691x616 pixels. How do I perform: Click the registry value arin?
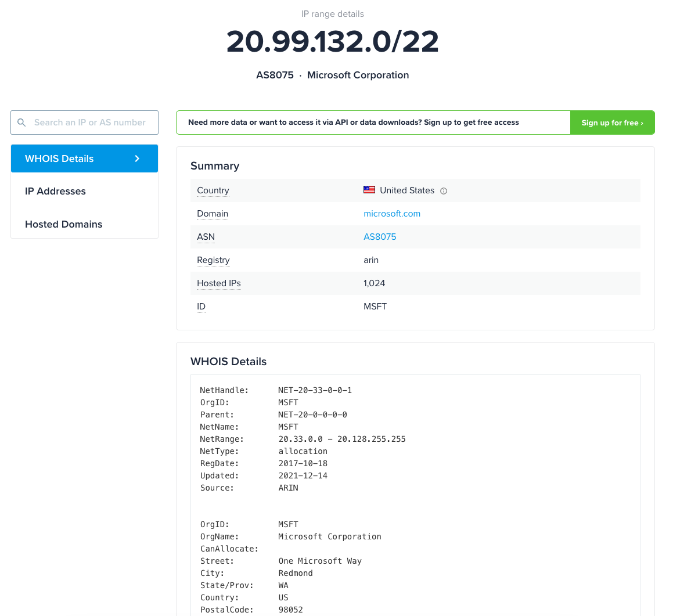[371, 260]
